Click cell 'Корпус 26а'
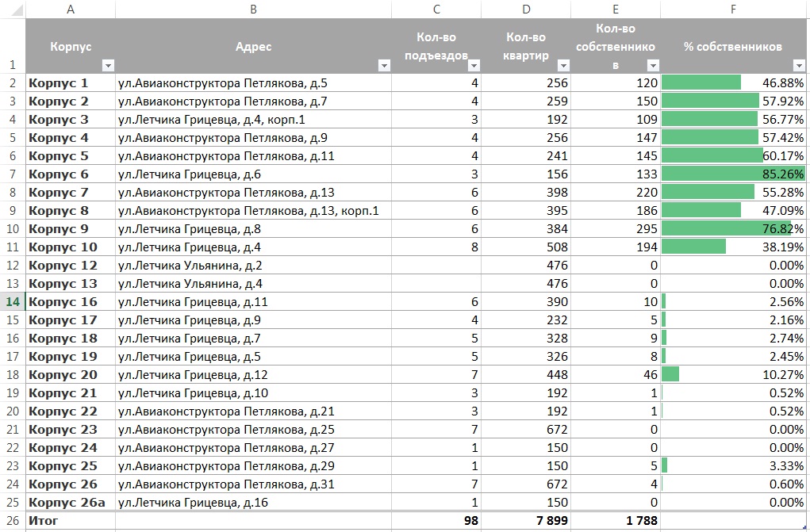 [x=71, y=502]
